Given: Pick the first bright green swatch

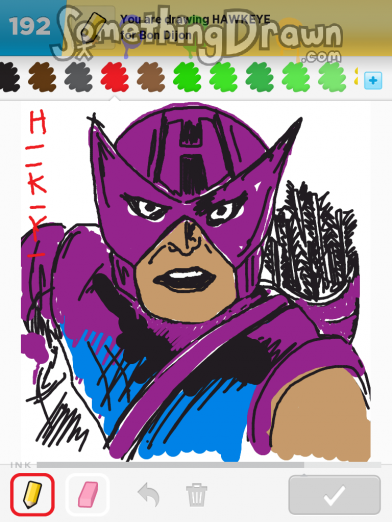Looking at the screenshot, I should coord(187,78).
